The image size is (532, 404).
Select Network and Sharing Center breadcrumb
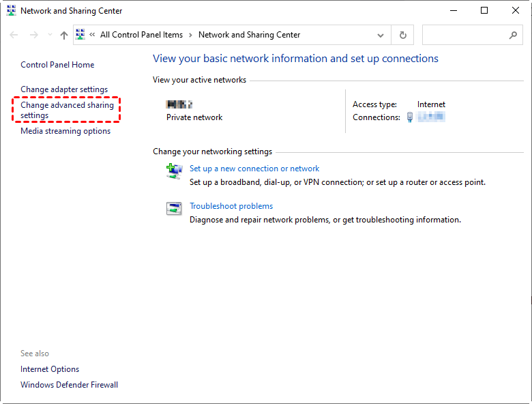(x=249, y=35)
